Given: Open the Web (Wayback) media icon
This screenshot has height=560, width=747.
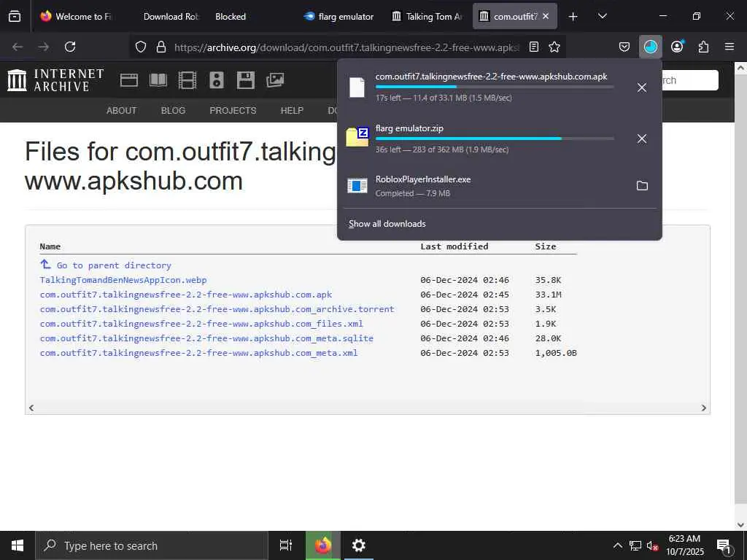Looking at the screenshot, I should [x=129, y=80].
